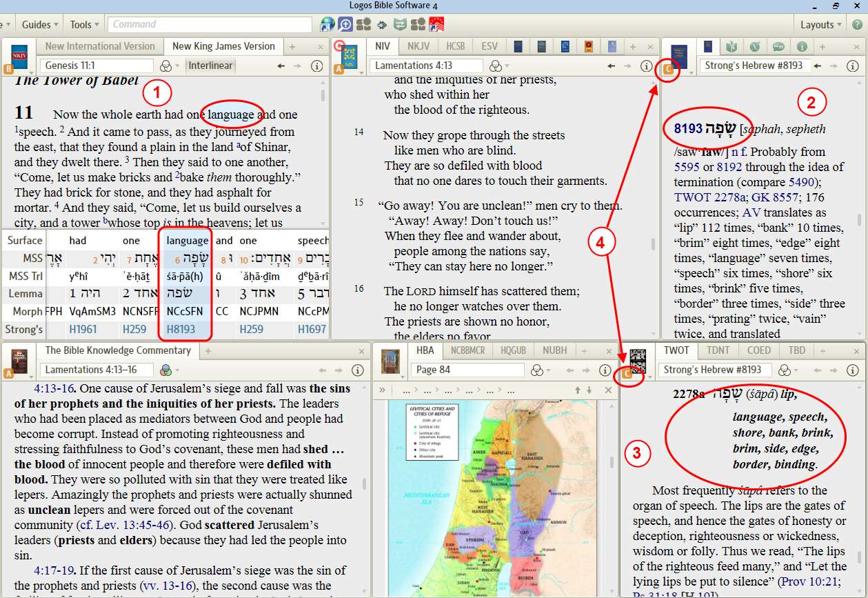
Task: Switch to the TDNT tab
Action: [x=718, y=350]
